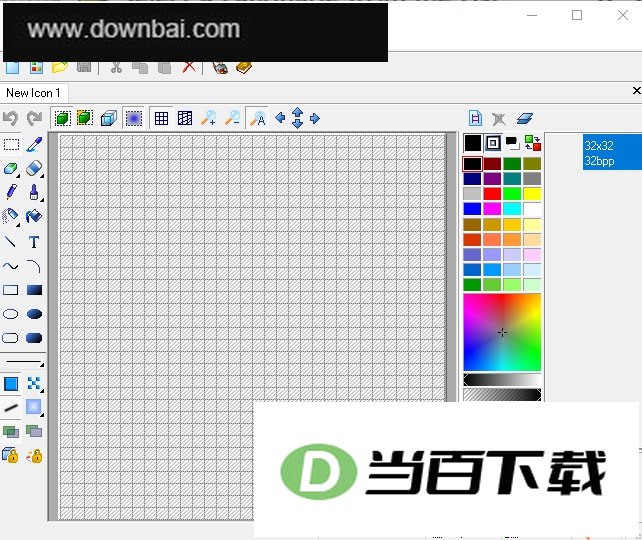Close the New Icon 1 document
642x540 pixels.
coord(636,91)
